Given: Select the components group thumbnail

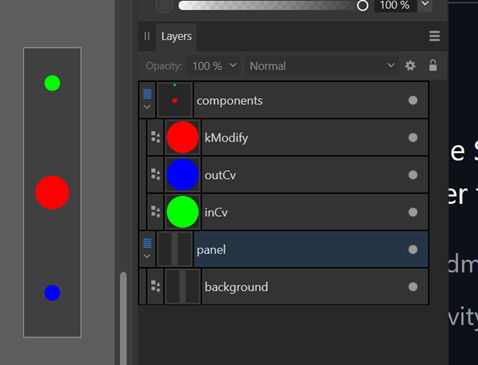Looking at the screenshot, I should coord(175,100).
